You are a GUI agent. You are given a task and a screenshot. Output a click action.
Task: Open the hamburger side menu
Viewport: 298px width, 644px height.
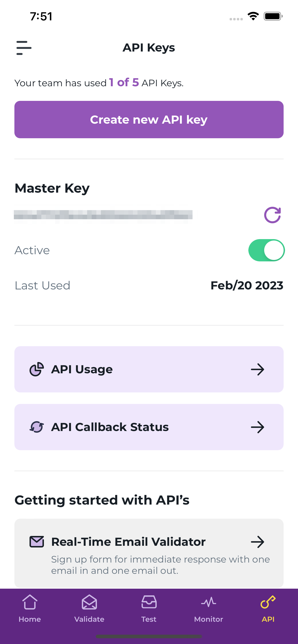(24, 47)
